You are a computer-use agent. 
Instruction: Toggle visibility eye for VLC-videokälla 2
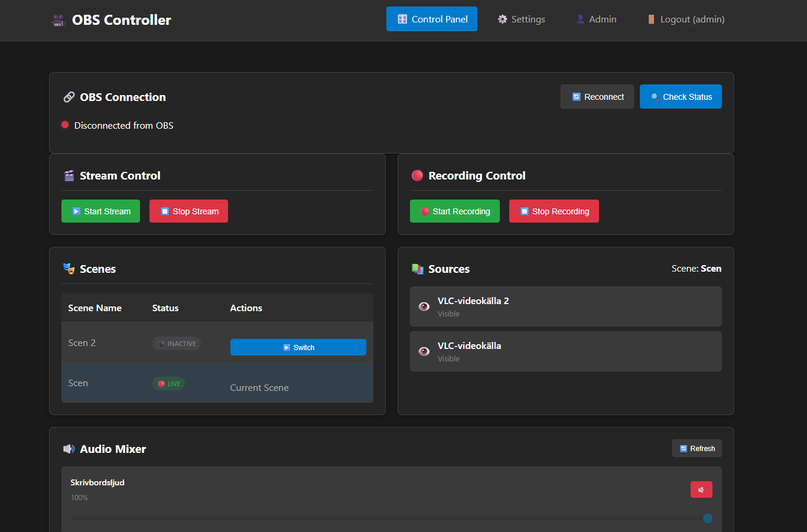[x=424, y=306]
